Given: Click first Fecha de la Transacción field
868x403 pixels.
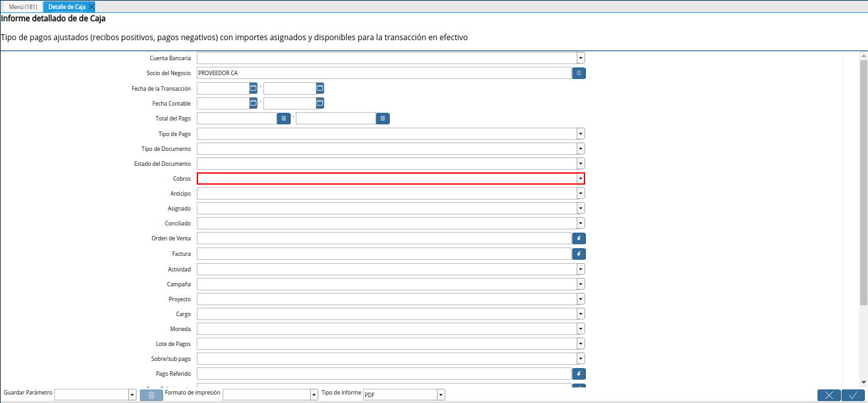Looking at the screenshot, I should click(x=223, y=88).
